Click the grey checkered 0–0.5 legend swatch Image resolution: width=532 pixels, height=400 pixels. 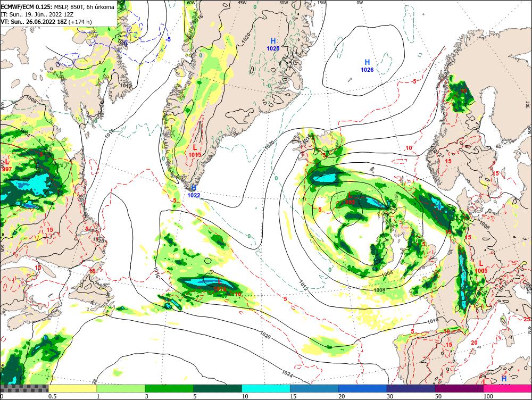[x=24, y=388]
